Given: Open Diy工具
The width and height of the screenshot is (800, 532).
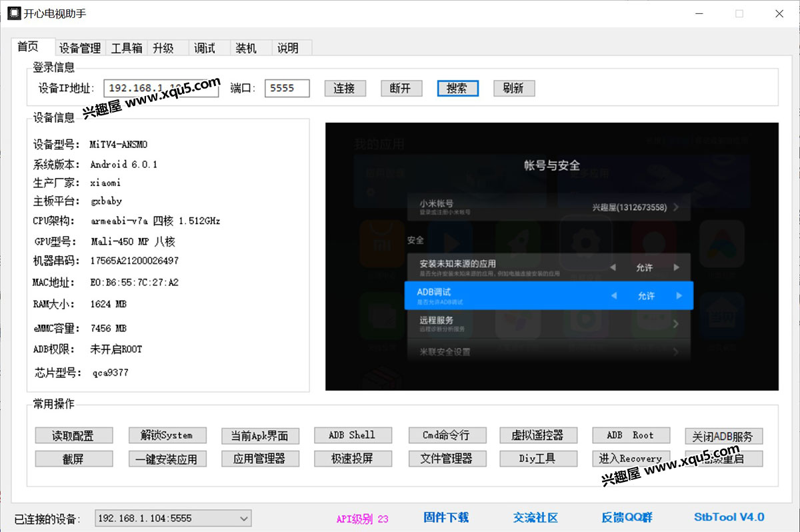Looking at the screenshot, I should click(538, 459).
